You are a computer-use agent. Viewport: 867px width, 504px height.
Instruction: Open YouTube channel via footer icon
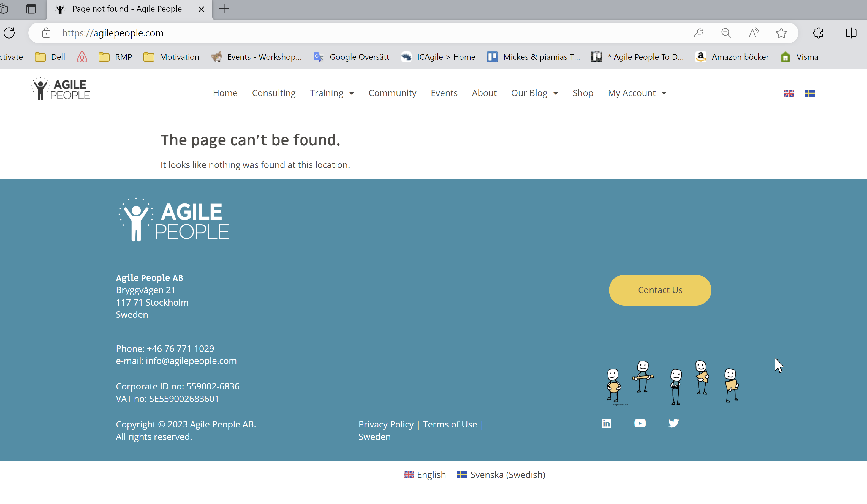click(x=640, y=423)
